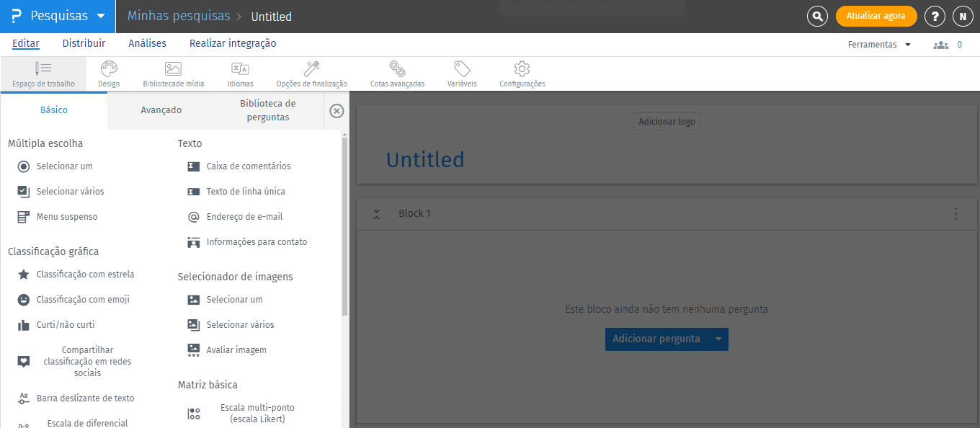980x428 pixels.
Task: Open the Pesquisas product dropdown
Action: click(x=58, y=16)
